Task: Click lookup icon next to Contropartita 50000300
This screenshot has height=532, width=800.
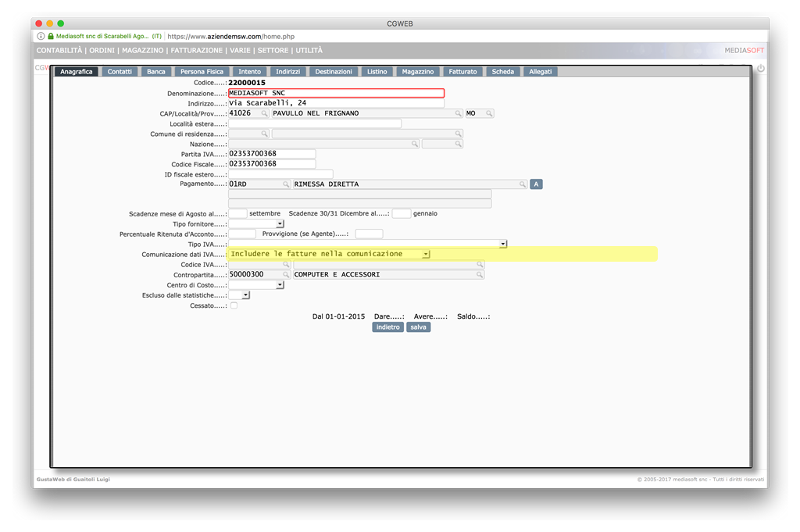Action: pyautogui.click(x=286, y=274)
